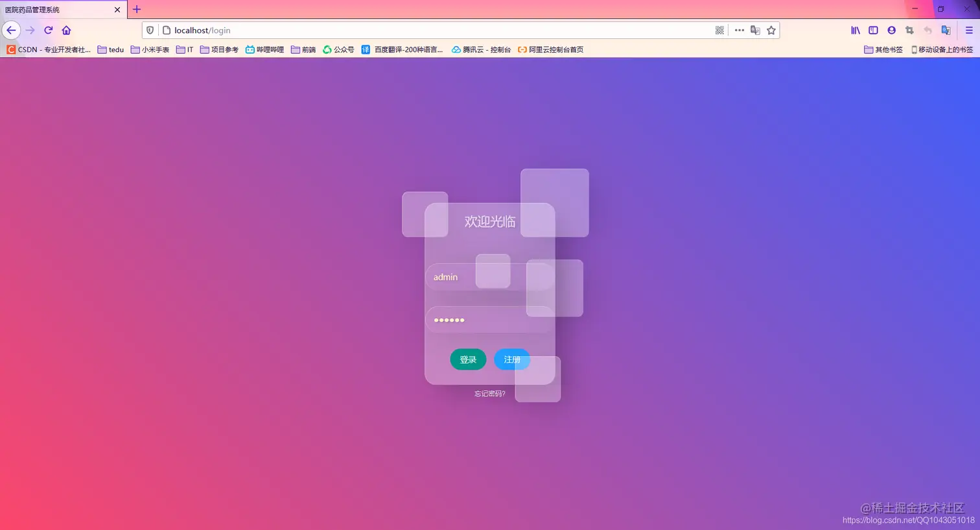This screenshot has width=980, height=530.
Task: Click the 注册 register button
Action: [512, 359]
